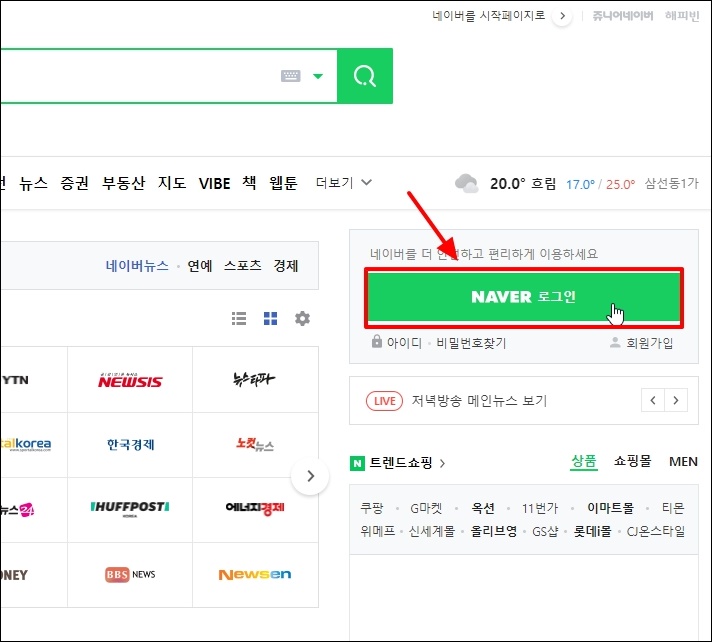The height and width of the screenshot is (642, 712).
Task: Open 옥션 shopping link
Action: click(483, 508)
